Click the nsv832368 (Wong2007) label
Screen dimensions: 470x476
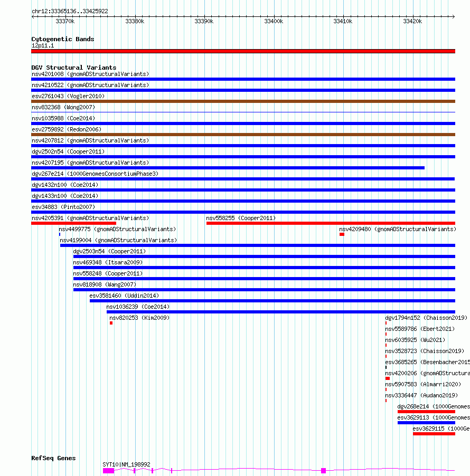coord(63,107)
